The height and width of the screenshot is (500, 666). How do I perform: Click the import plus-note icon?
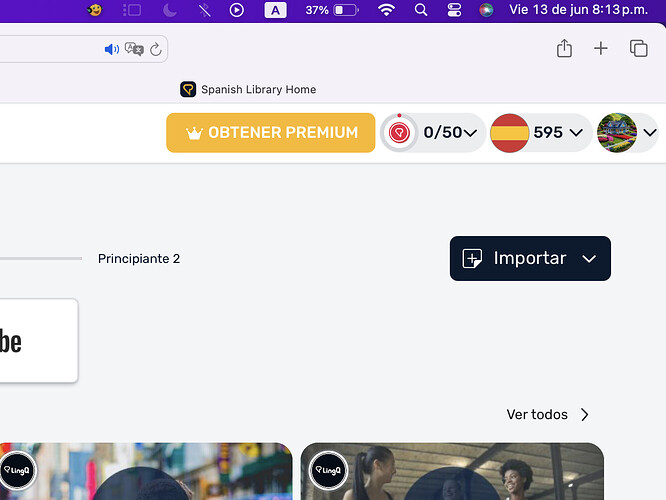[472, 258]
